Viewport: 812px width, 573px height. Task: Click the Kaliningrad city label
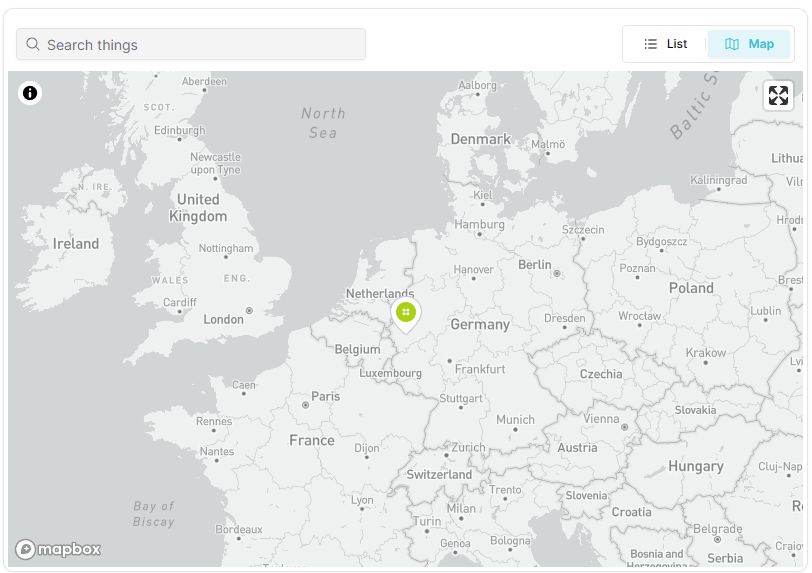pos(718,180)
